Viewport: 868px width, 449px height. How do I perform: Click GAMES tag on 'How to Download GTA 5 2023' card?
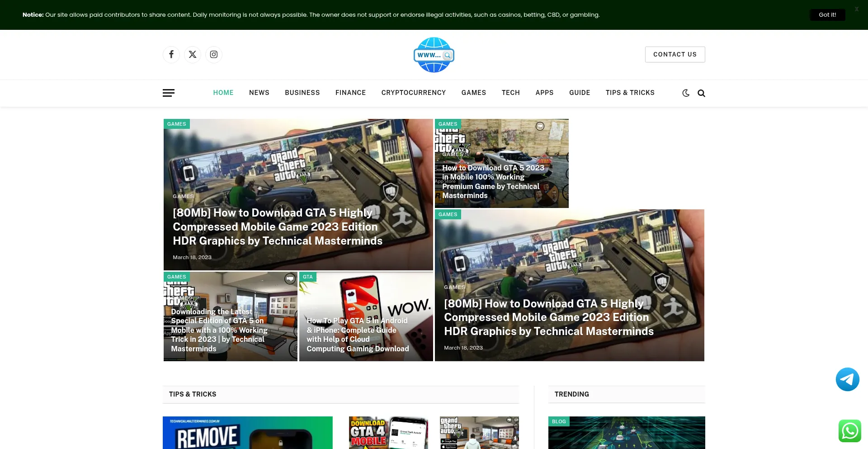[x=448, y=124]
